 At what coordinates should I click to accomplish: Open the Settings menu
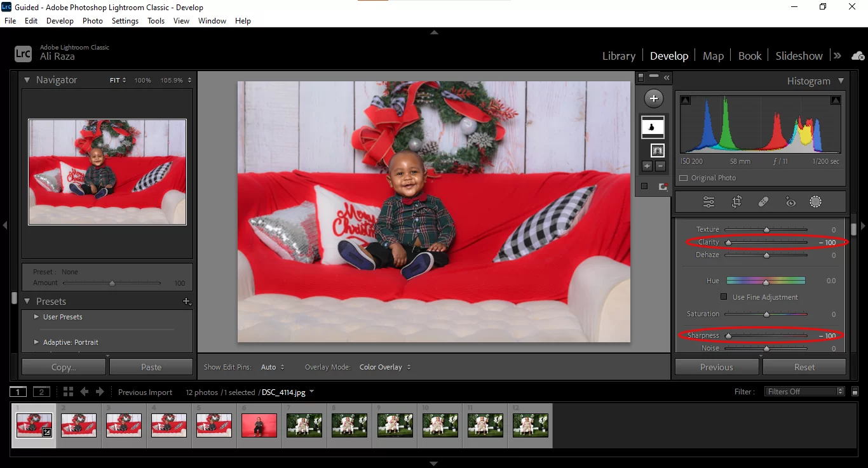[125, 21]
